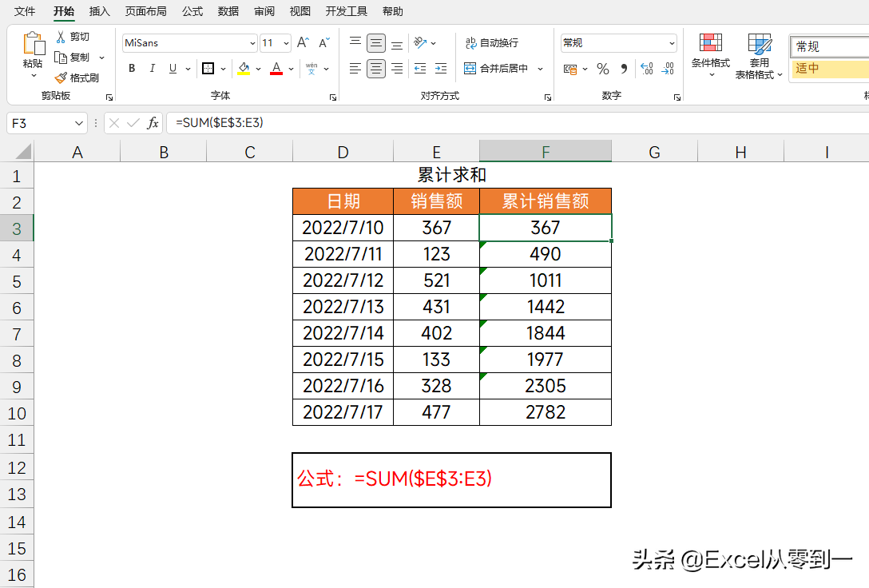The height and width of the screenshot is (588, 869).
Task: Toggle Italic formatting
Action: pos(152,68)
